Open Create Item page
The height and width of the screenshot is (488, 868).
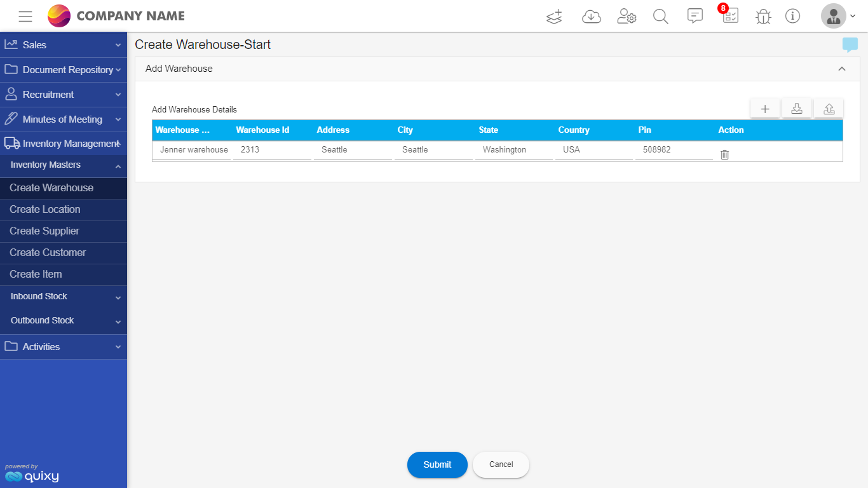(x=64, y=274)
